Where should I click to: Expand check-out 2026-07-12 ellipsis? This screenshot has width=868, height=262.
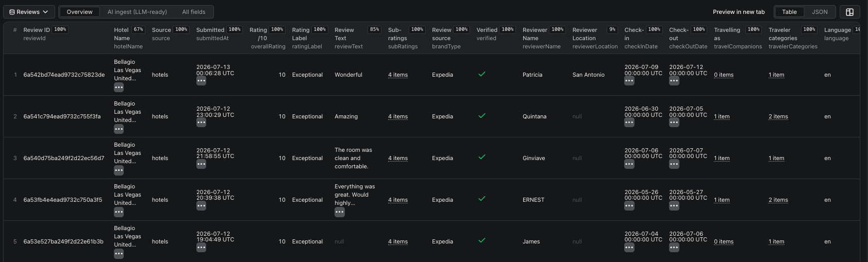click(x=674, y=81)
